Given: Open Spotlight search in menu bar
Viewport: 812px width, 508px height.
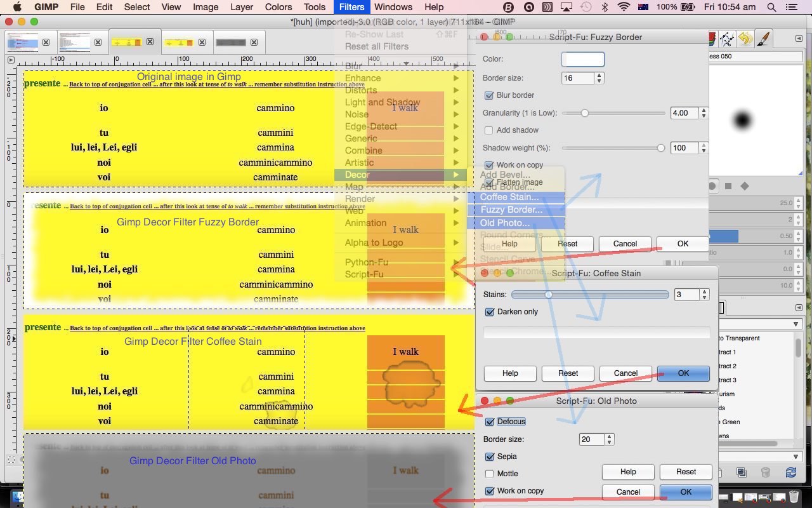Looking at the screenshot, I should click(x=771, y=7).
